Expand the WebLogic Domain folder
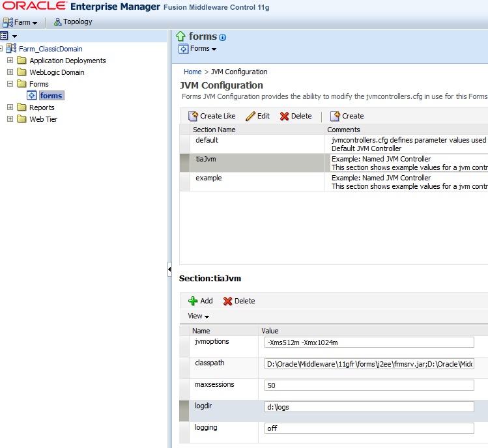The height and width of the screenshot is (448, 488). coord(10,72)
